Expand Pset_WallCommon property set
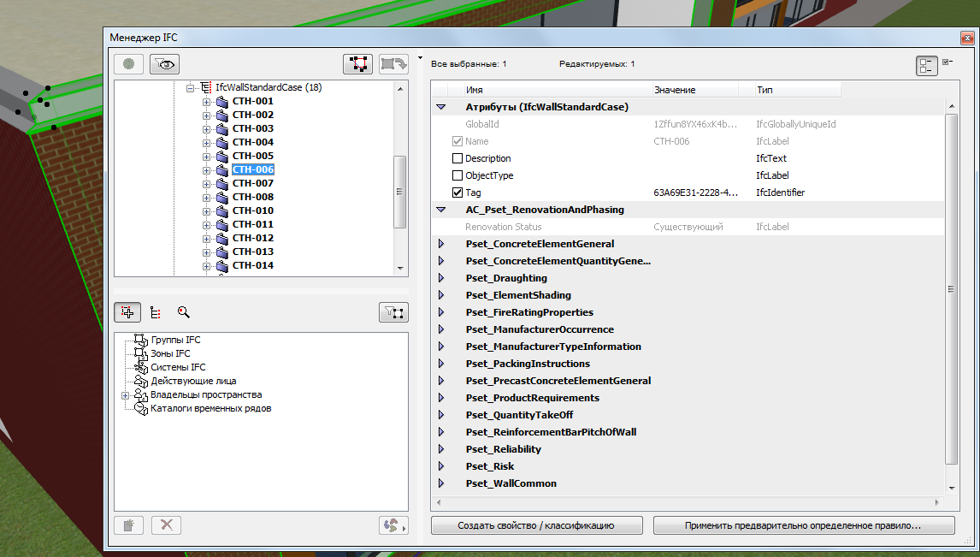Image resolution: width=980 pixels, height=557 pixels. click(x=440, y=483)
